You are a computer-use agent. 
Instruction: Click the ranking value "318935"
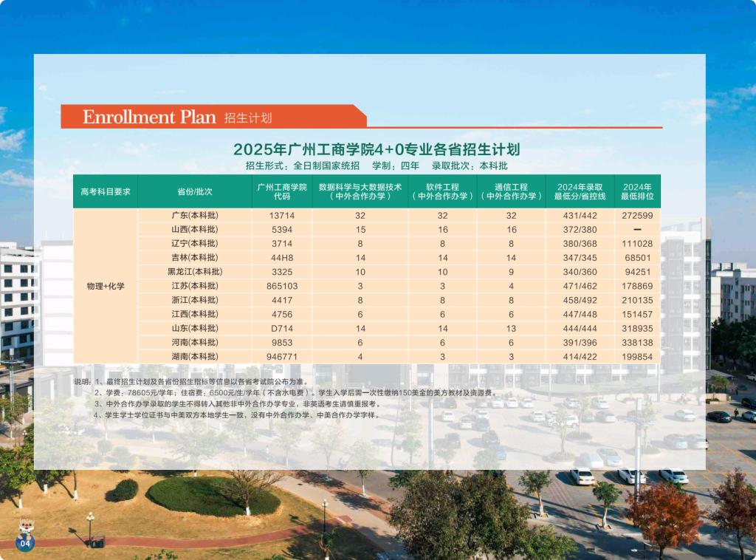tap(637, 329)
